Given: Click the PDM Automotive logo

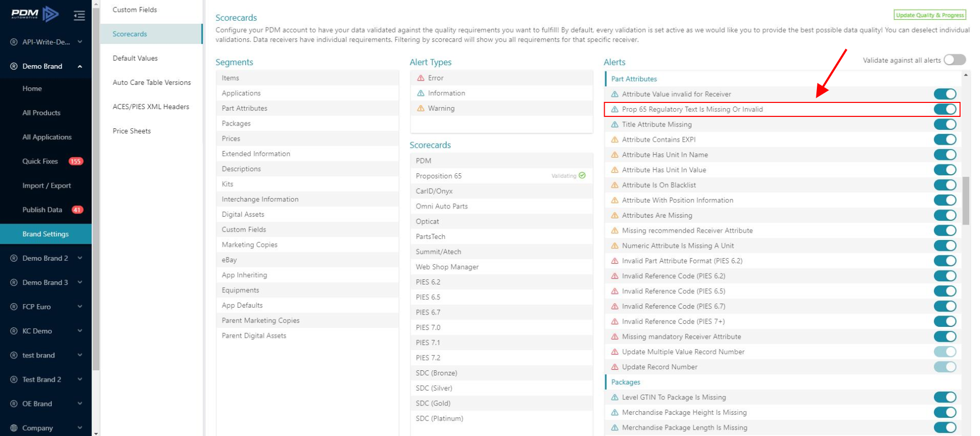Looking at the screenshot, I should [x=35, y=14].
